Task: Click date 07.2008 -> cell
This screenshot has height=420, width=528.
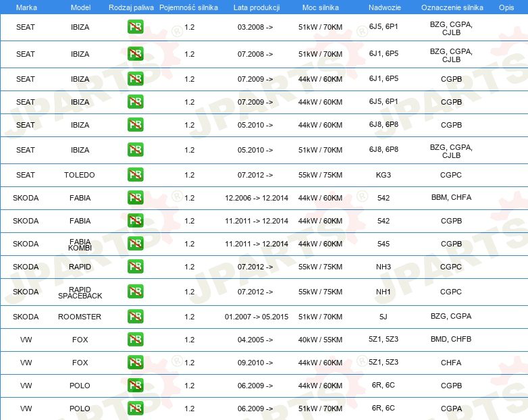Action: pos(255,54)
